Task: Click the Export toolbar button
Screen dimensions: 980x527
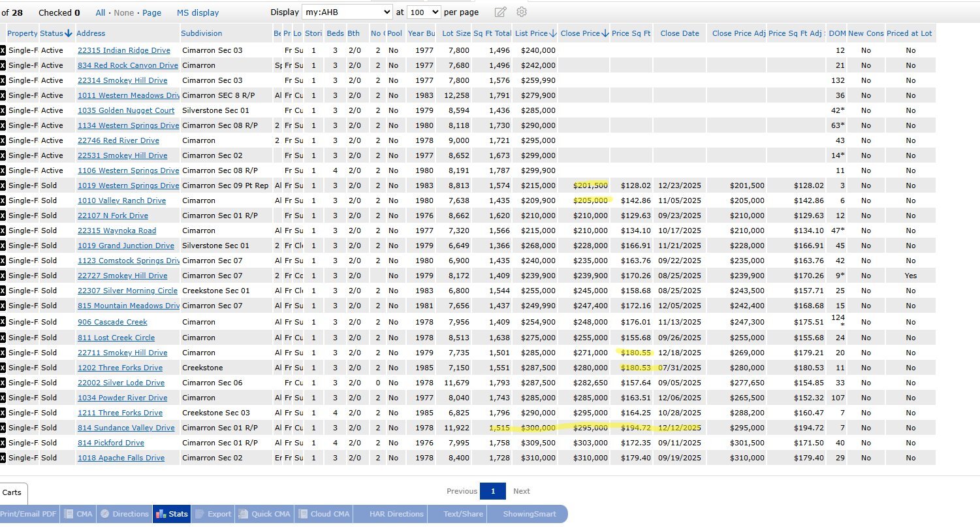Action: point(213,514)
